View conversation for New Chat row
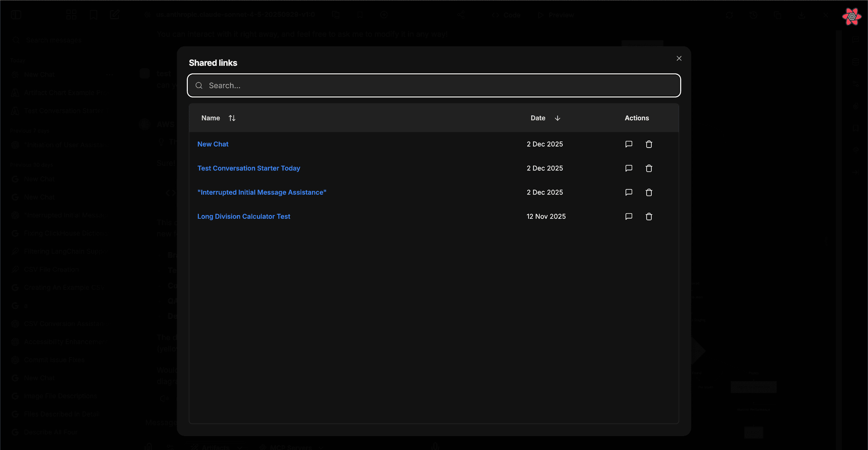 tap(628, 144)
